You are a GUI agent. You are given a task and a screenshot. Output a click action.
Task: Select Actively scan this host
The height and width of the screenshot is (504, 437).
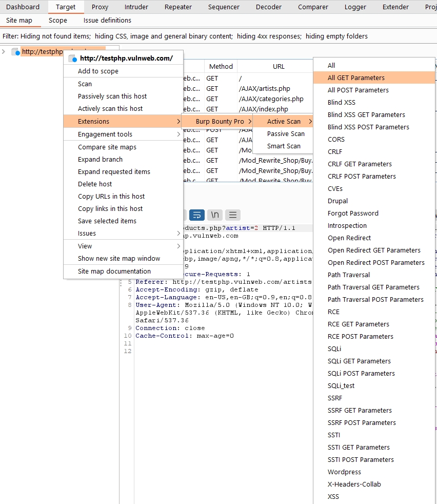110,109
